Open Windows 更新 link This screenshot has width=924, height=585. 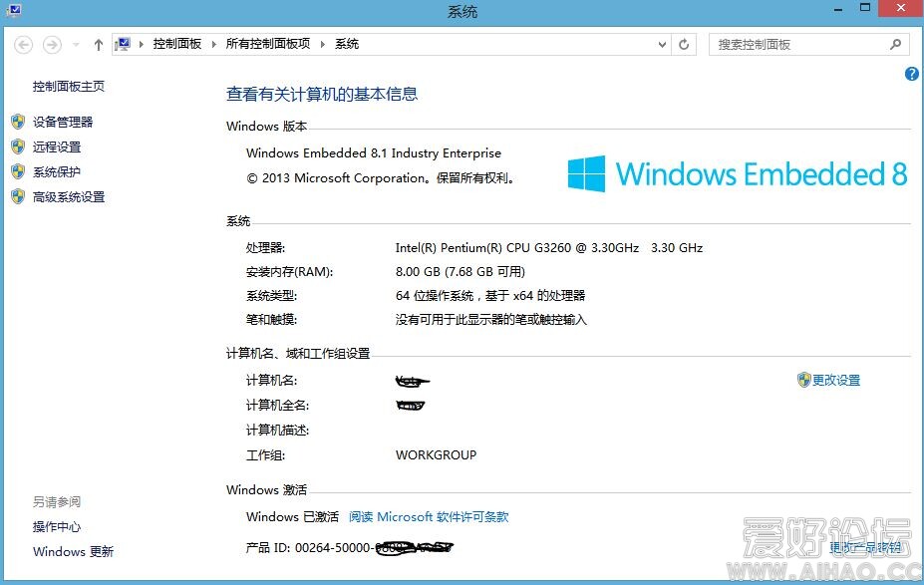73,552
